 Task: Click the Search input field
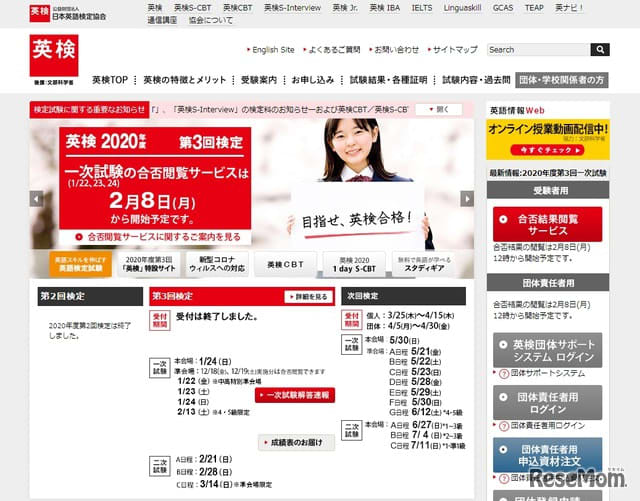click(539, 49)
